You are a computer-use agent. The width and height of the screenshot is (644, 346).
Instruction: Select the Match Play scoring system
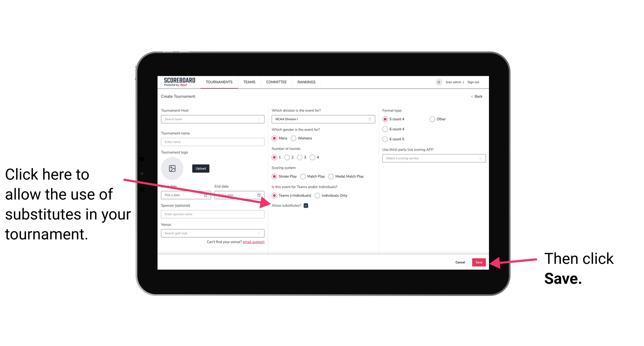(303, 176)
